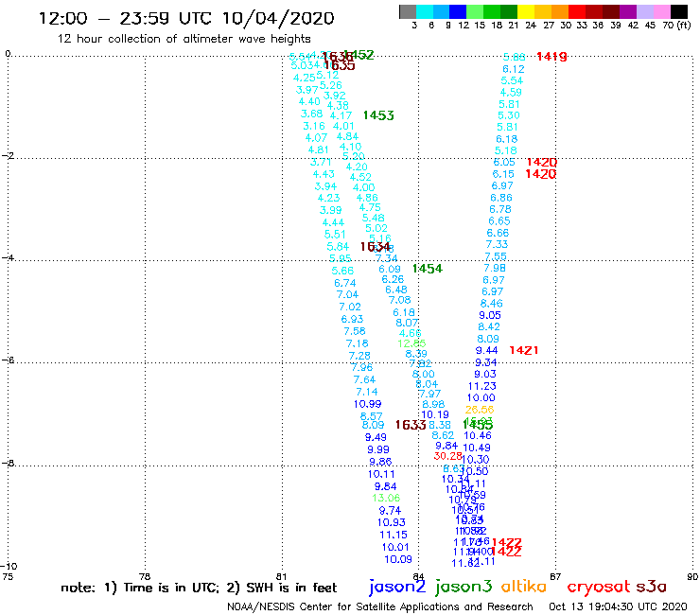Click the gray 3 ft legend swatch

(x=408, y=11)
